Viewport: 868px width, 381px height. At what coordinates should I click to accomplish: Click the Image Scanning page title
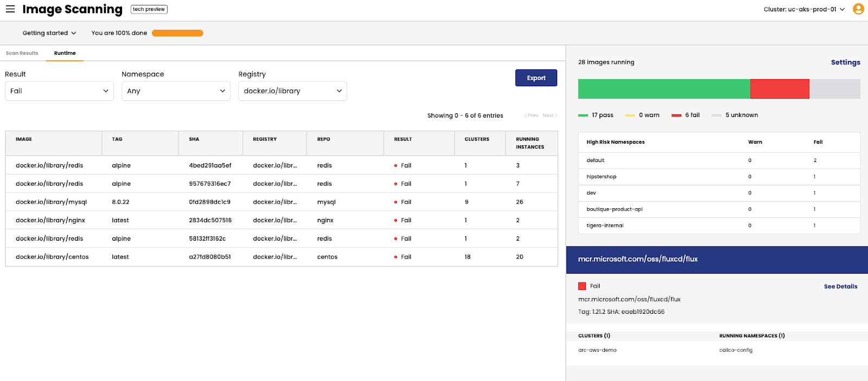tap(73, 9)
